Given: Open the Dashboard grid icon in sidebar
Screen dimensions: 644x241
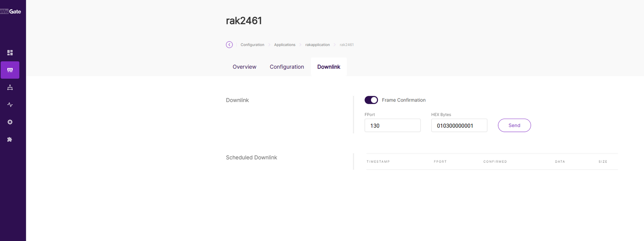Looking at the screenshot, I should pos(10,53).
